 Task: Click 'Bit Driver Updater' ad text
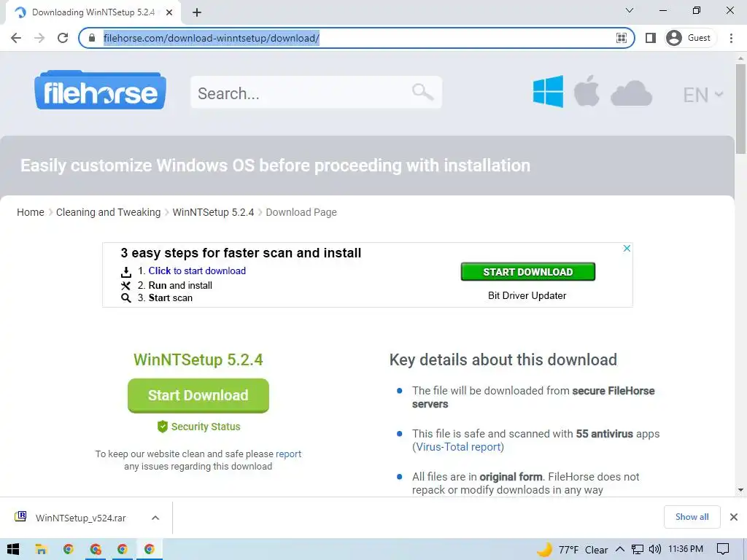coord(527,296)
